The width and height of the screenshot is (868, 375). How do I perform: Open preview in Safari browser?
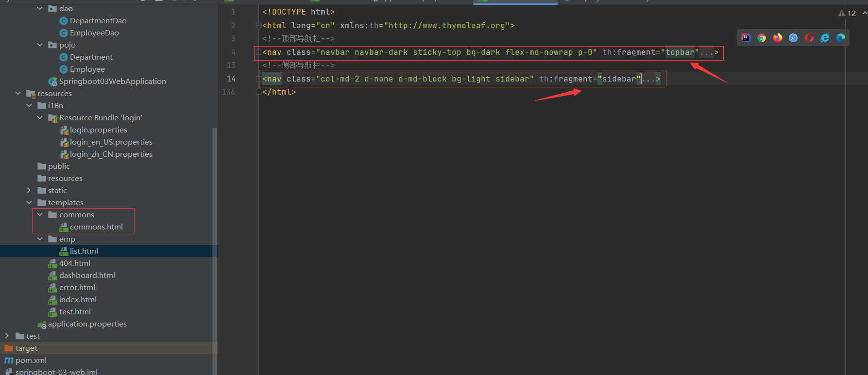point(793,38)
